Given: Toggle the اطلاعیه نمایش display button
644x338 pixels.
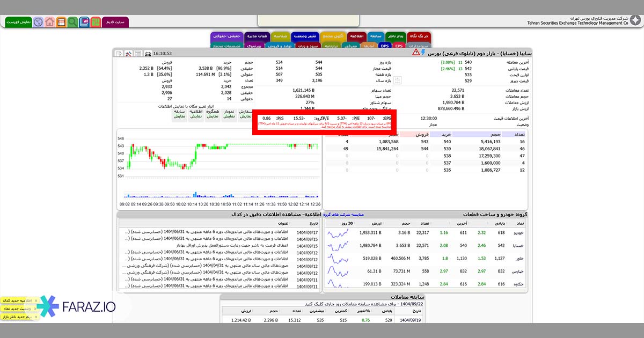Looking at the screenshot, I should 196,113.
